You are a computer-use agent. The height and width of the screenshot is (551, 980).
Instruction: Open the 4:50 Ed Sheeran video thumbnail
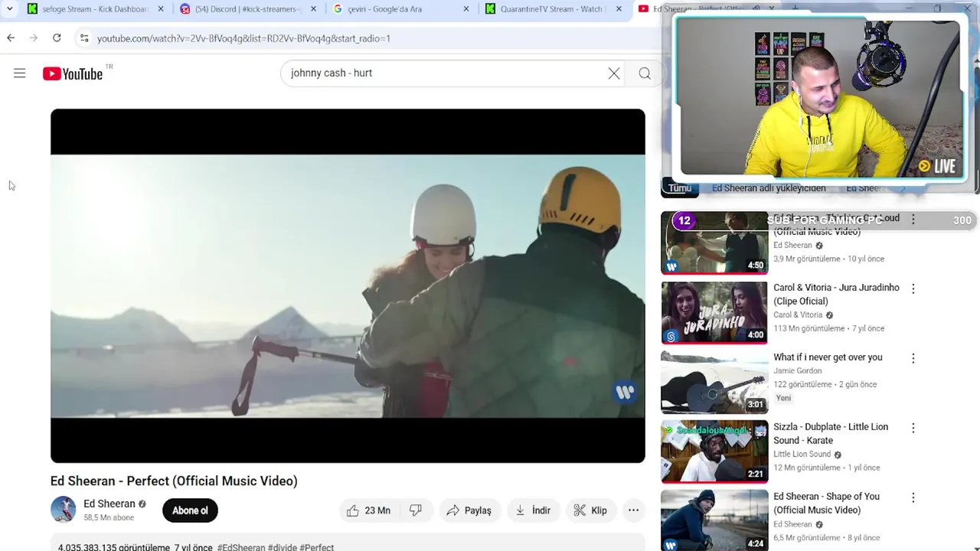[714, 243]
